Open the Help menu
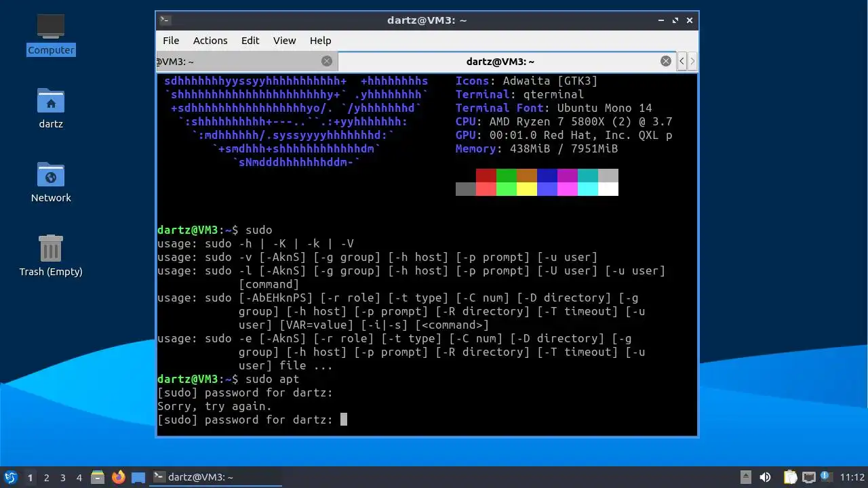 pyautogui.click(x=320, y=41)
